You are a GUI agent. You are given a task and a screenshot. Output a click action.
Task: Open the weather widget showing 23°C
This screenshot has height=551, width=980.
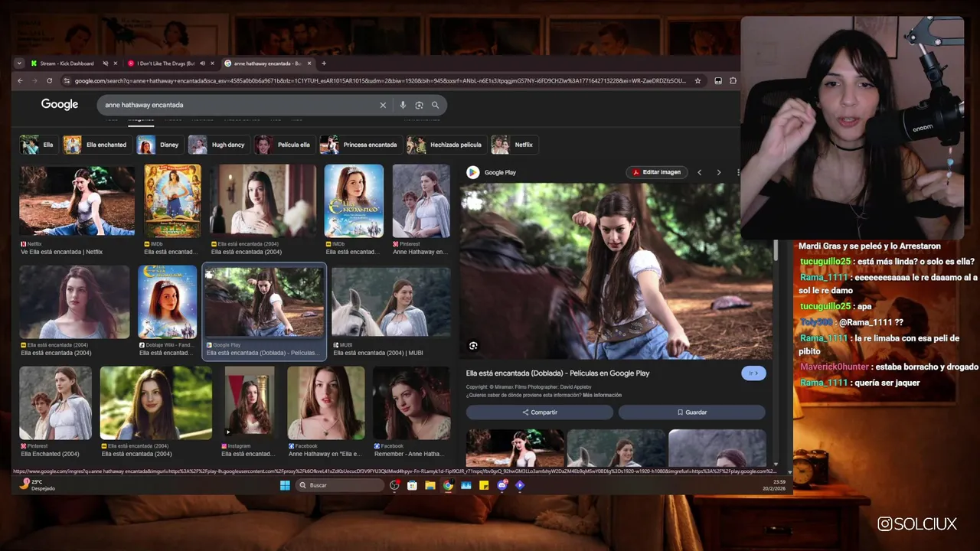click(x=37, y=484)
